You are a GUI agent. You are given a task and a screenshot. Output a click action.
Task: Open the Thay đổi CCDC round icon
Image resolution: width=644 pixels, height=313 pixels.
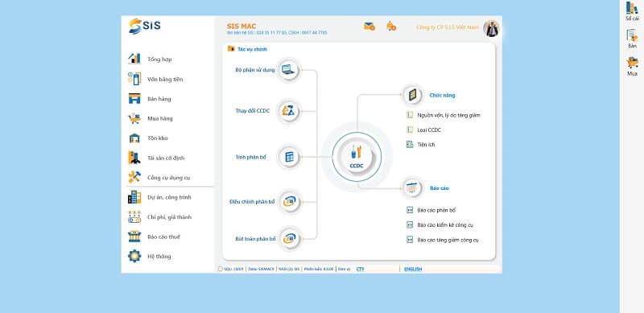tap(289, 111)
